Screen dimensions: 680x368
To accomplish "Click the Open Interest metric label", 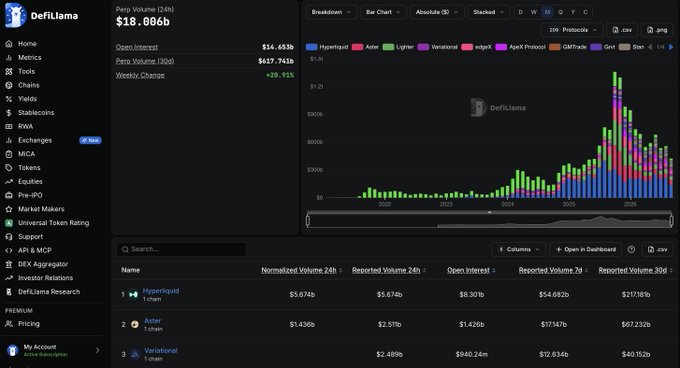I will coord(137,47).
